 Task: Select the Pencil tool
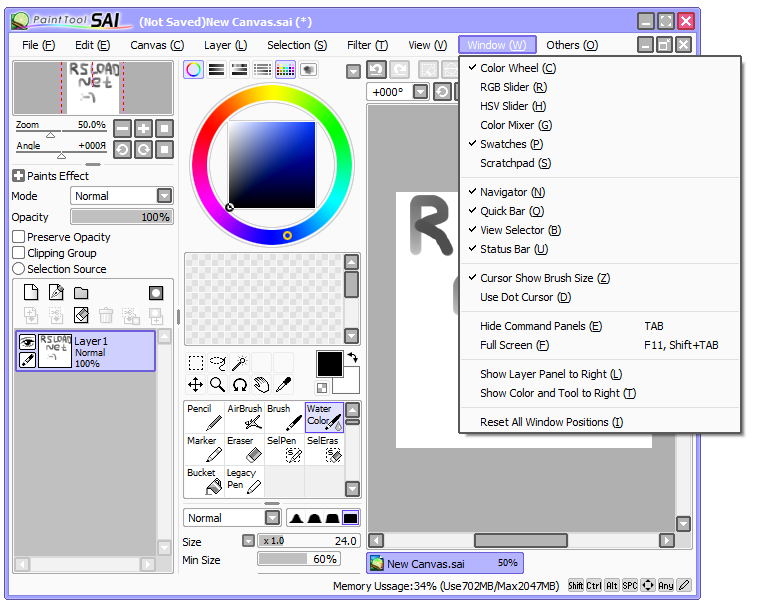point(204,417)
